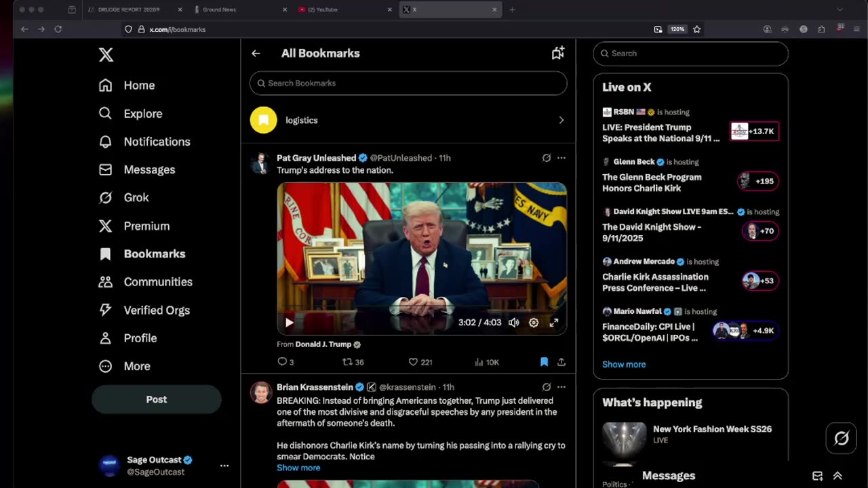Open more options on Pat Gray post
The width and height of the screenshot is (868, 488).
[x=561, y=158]
